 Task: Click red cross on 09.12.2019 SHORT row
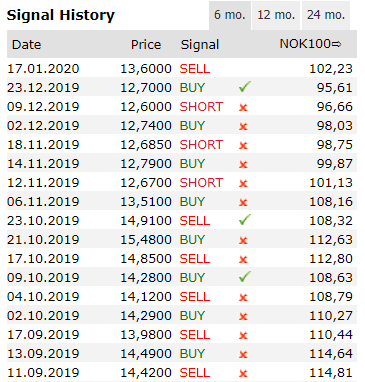243,107
